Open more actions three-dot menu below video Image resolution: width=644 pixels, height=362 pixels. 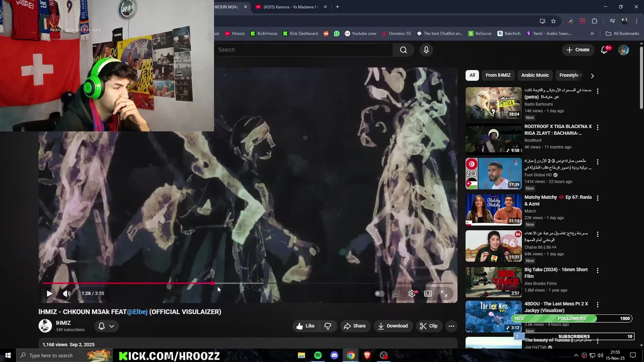(x=451, y=326)
